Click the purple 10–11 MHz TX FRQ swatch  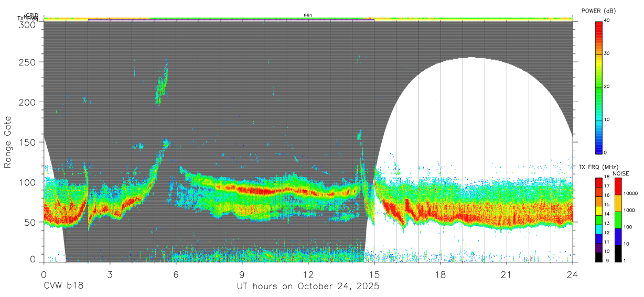coord(598,247)
